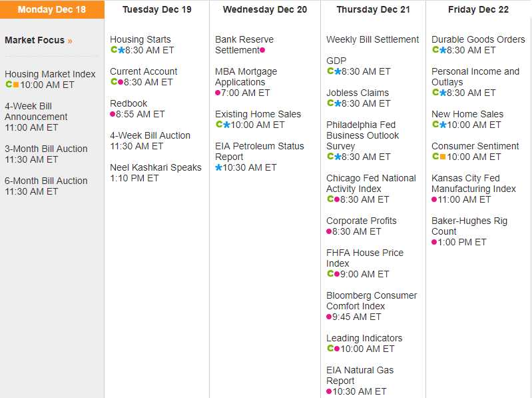Click the pink dot under Redbook
Viewport: 532px width, 398px height.
[113, 114]
